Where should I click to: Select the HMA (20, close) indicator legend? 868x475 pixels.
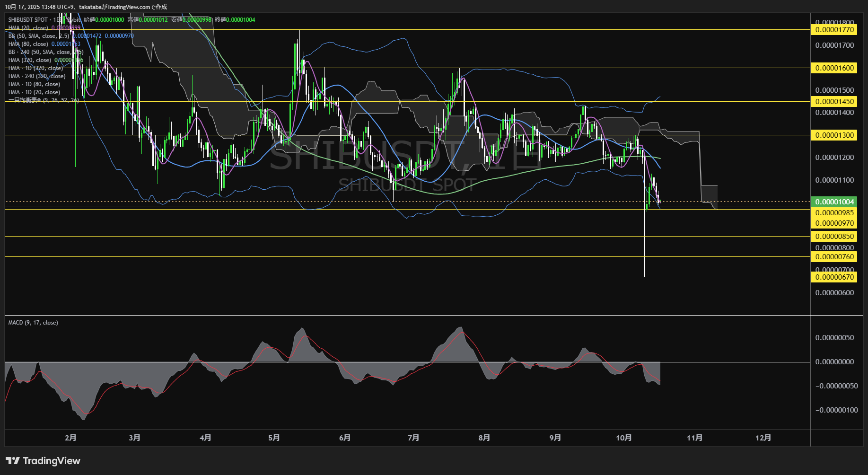click(28, 28)
